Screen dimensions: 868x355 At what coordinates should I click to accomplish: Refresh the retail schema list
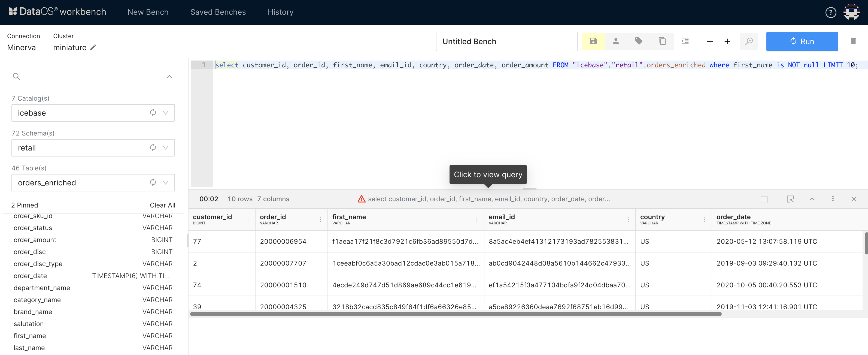pos(153,147)
